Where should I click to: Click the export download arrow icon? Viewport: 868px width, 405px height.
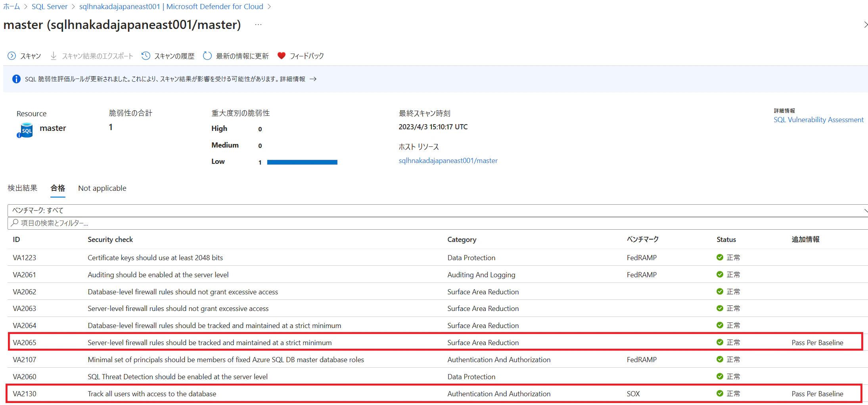pyautogui.click(x=54, y=56)
